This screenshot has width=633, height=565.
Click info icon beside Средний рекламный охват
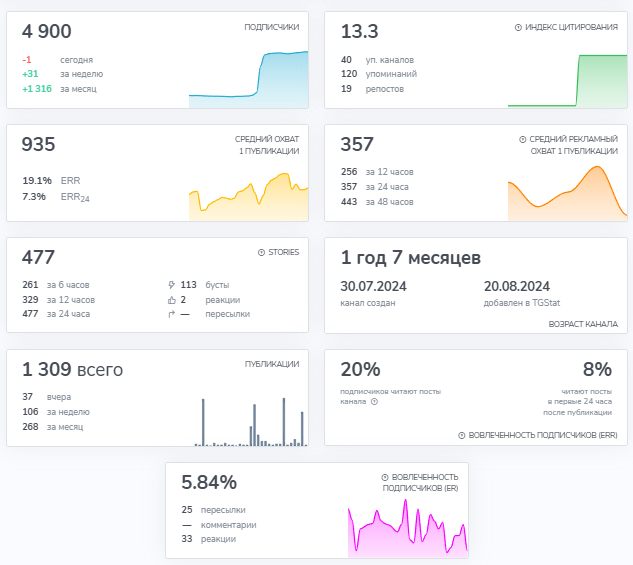[522, 139]
